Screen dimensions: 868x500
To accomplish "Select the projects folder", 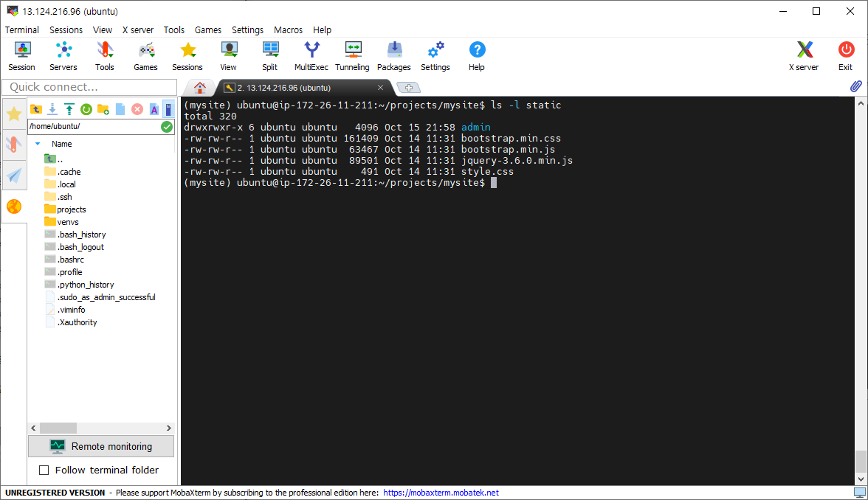I will point(65,209).
